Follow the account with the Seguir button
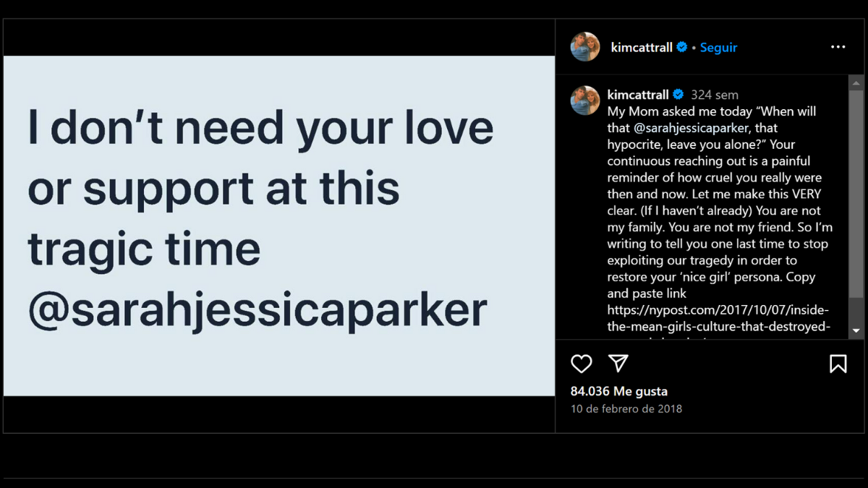Image resolution: width=868 pixels, height=488 pixels. click(718, 47)
